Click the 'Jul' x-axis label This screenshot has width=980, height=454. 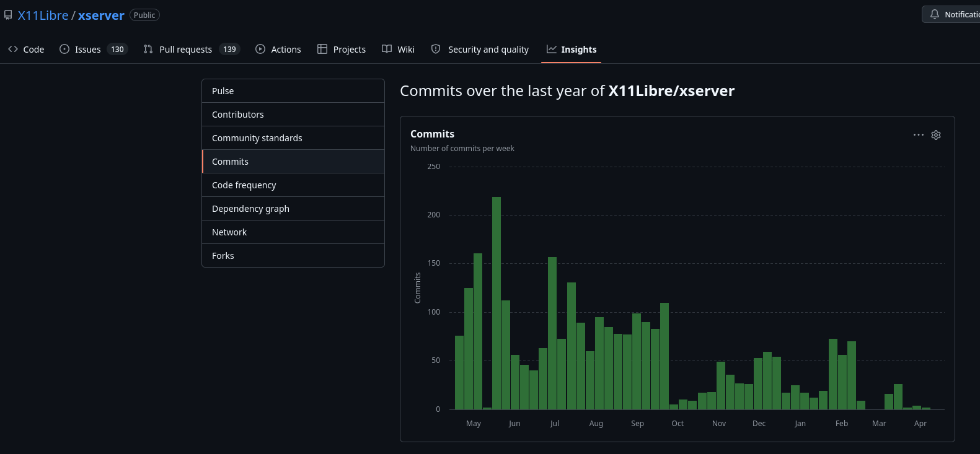(554, 424)
